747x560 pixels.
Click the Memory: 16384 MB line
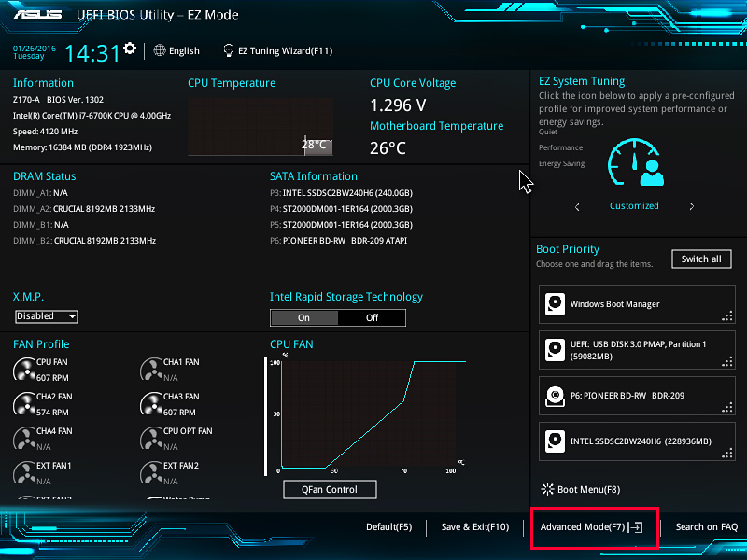pos(82,147)
